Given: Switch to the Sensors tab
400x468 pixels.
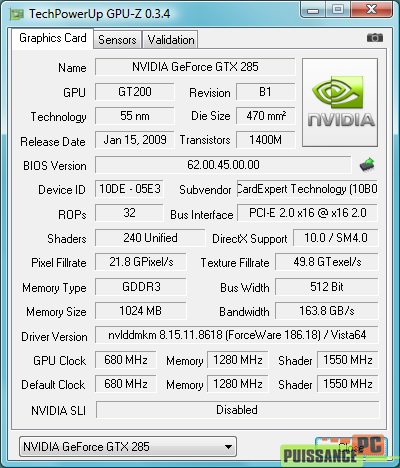Looking at the screenshot, I should [117, 40].
